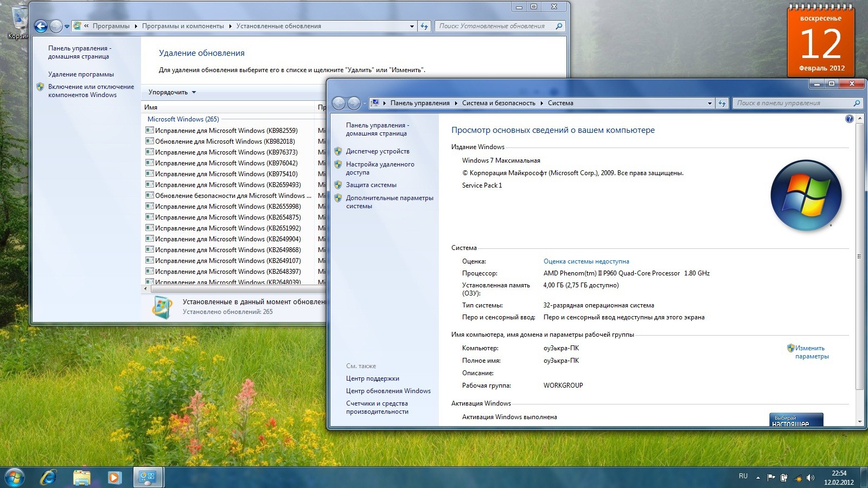The height and width of the screenshot is (488, 868).
Task: Open Панель управления домашняя страница in Updates window
Action: click(x=80, y=52)
